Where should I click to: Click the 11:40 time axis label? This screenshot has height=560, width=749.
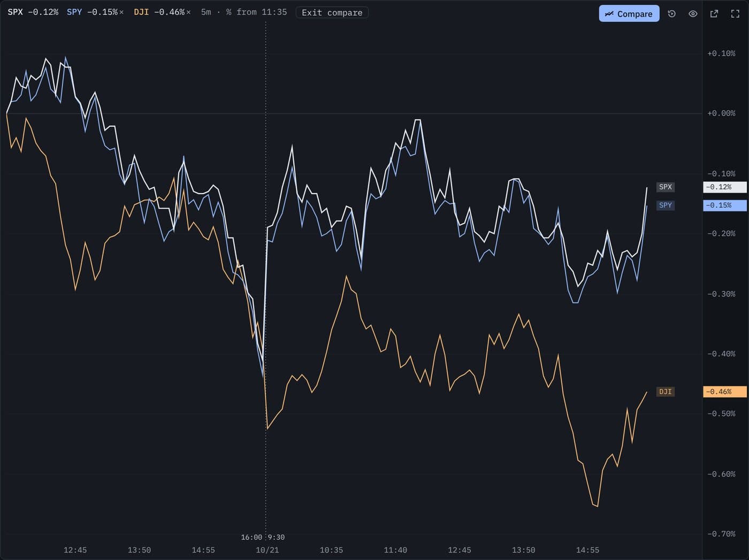pos(395,550)
